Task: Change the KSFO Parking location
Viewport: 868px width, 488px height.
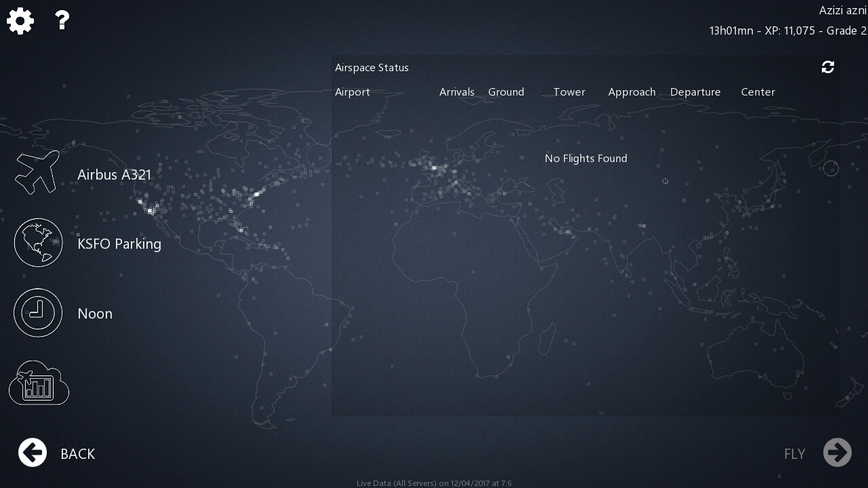Action: pyautogui.click(x=119, y=244)
